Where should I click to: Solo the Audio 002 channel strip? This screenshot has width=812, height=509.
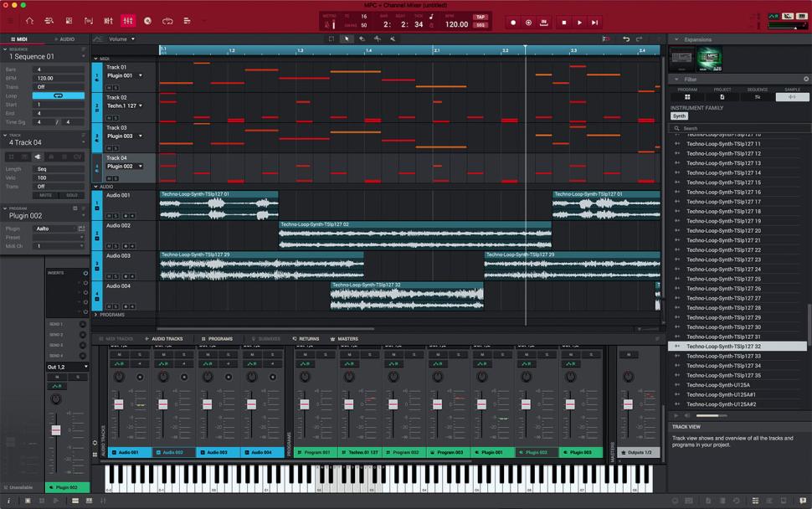[182, 353]
